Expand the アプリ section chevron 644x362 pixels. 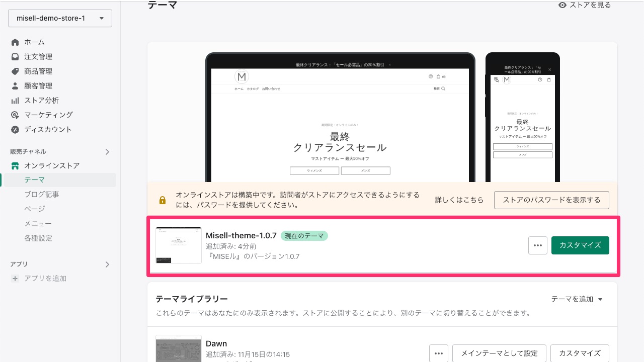click(x=107, y=264)
